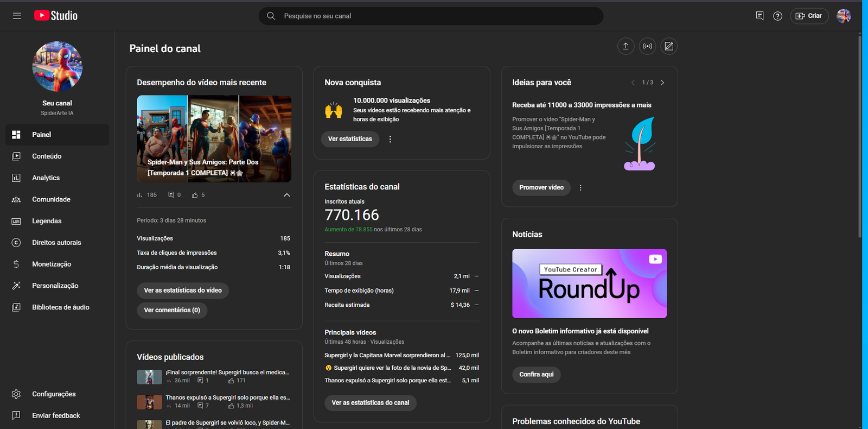Image resolution: width=868 pixels, height=429 pixels.
Task: Click the views bar icon showing 185
Action: pyautogui.click(x=139, y=195)
